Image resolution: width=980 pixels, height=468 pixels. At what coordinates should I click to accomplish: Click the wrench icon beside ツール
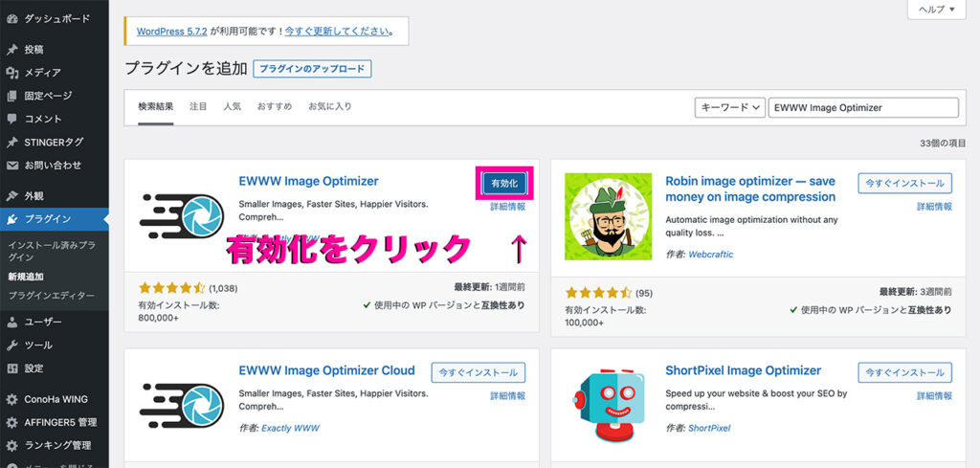[x=11, y=345]
